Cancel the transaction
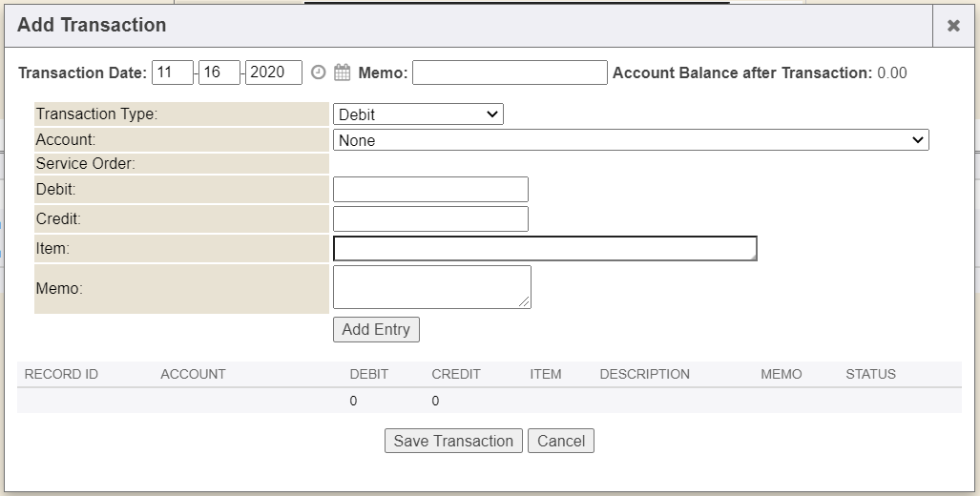The image size is (980, 496). tap(560, 441)
